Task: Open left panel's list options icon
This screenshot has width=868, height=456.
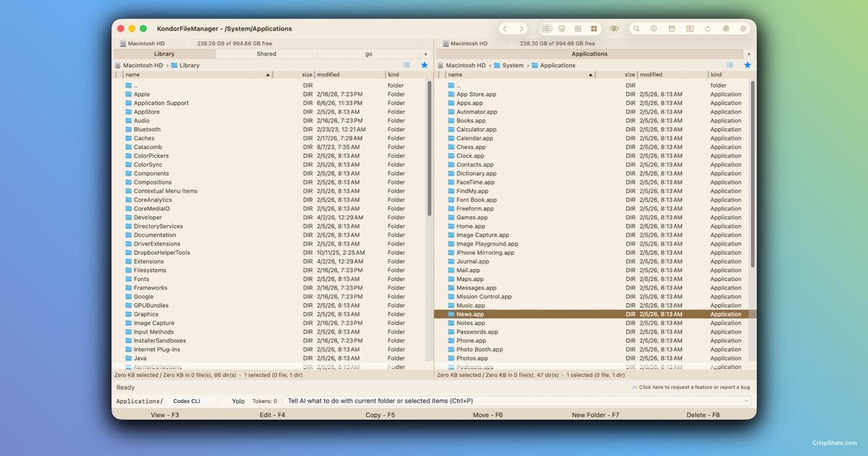Action: pos(407,65)
